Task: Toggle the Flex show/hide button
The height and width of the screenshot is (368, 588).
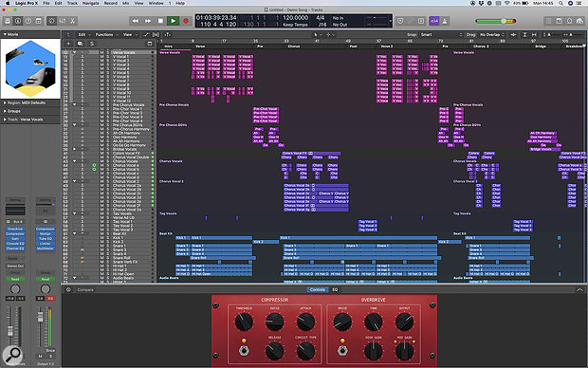Action: (x=156, y=34)
